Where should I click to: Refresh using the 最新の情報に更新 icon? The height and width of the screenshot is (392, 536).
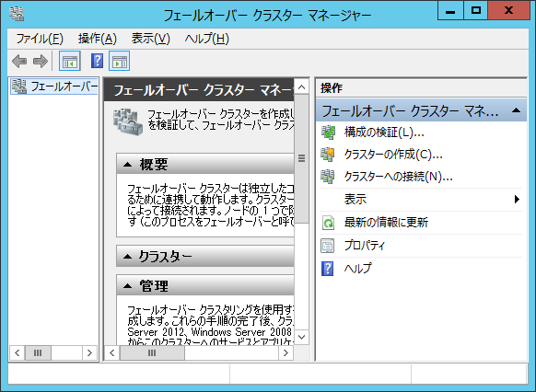[328, 223]
